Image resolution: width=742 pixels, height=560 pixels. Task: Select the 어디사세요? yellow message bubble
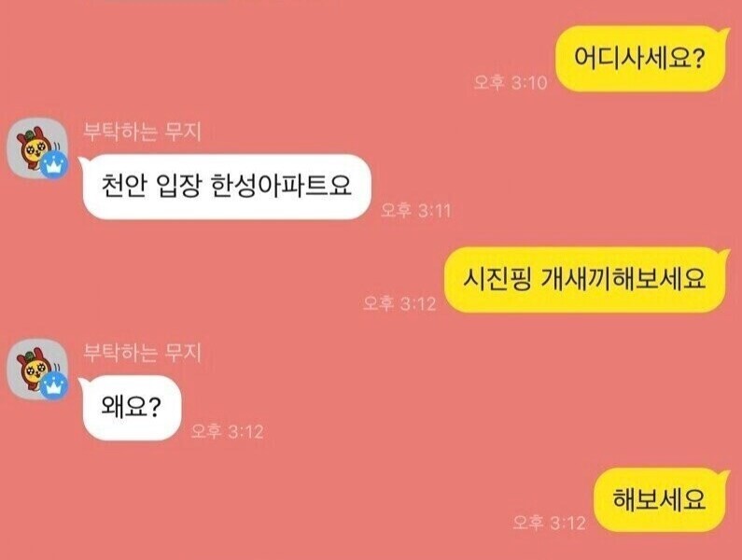click(x=642, y=58)
